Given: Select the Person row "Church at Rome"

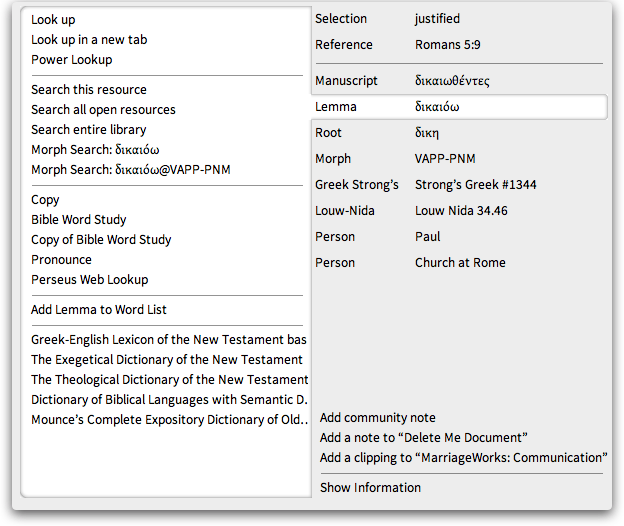Looking at the screenshot, I should click(459, 263).
